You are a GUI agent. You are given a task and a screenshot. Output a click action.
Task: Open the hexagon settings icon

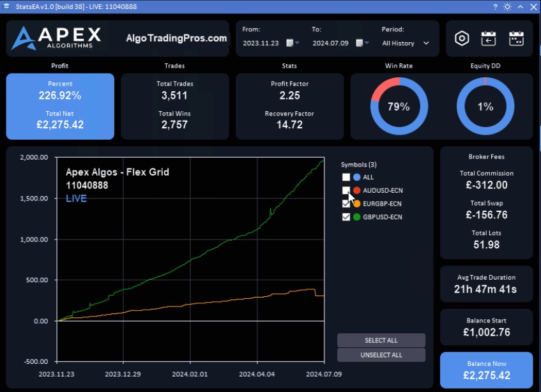(x=462, y=38)
